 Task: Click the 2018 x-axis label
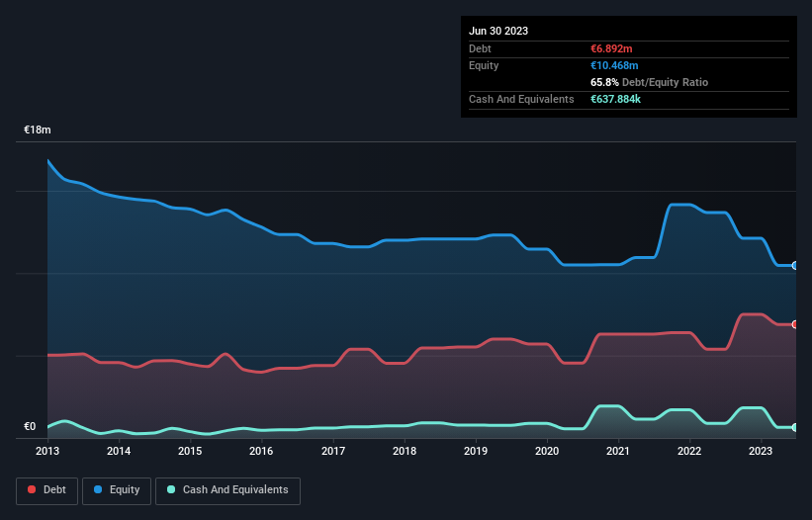[x=405, y=451]
